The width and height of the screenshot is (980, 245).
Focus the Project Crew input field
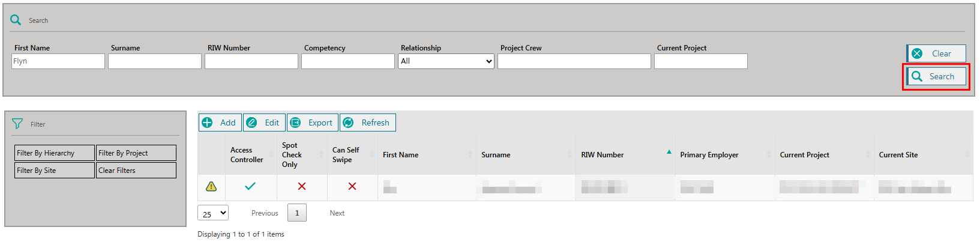point(574,61)
